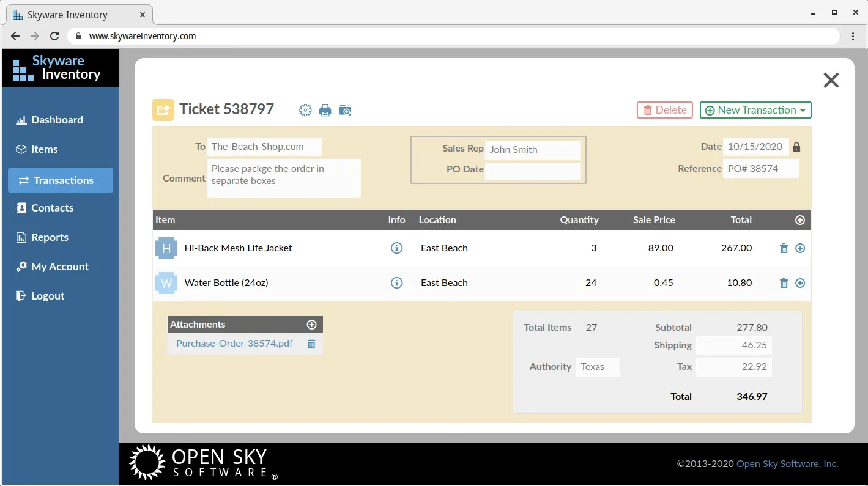Open ticket settings gear icon

[x=305, y=110]
